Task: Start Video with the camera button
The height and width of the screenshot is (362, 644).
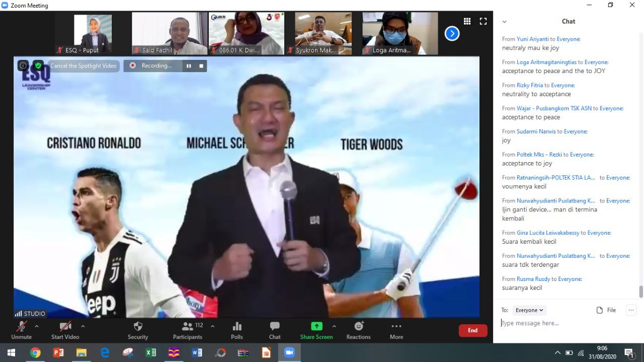Action: [x=65, y=330]
